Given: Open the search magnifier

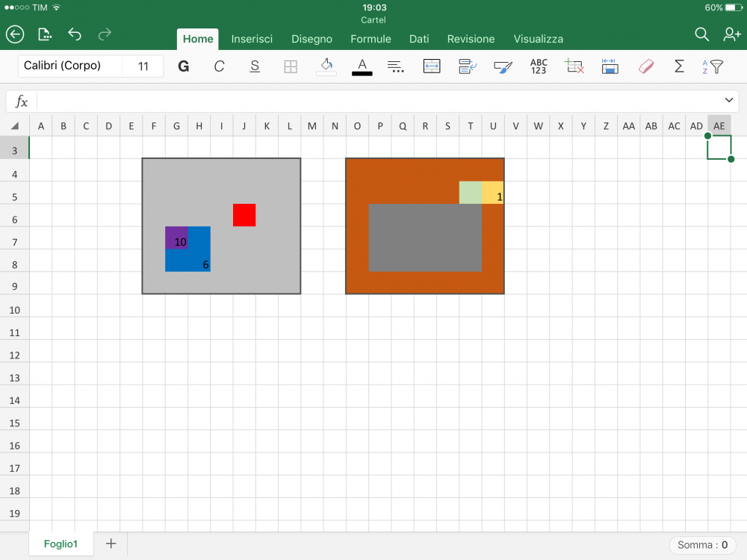Looking at the screenshot, I should click(701, 34).
